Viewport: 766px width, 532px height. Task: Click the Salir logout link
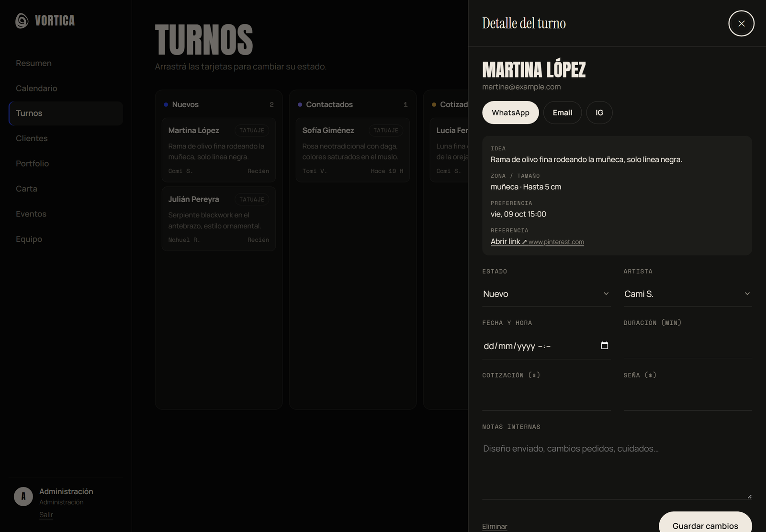point(46,515)
